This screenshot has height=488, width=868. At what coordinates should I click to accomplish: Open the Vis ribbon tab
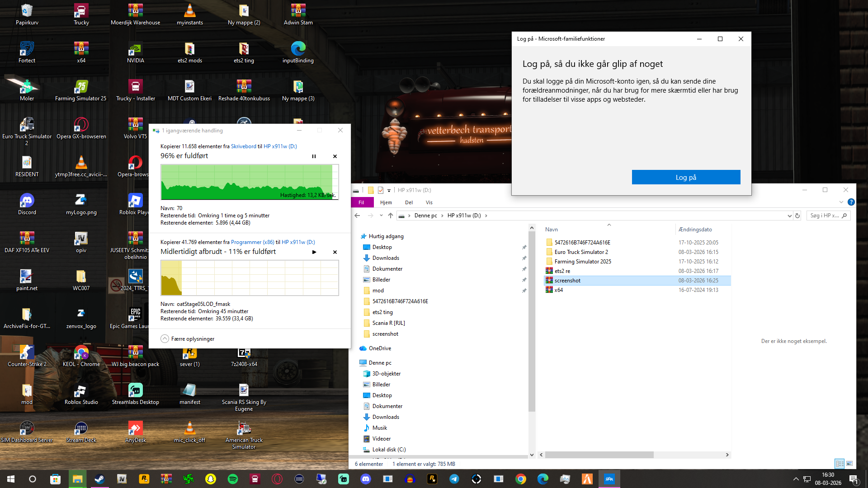[x=429, y=202]
